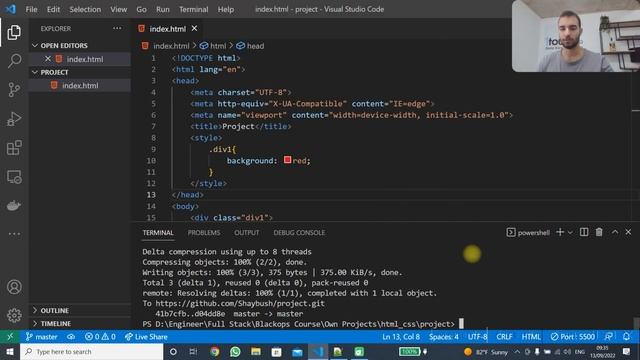Show additional activity bar views
640x360 pixels.
(x=14, y=234)
